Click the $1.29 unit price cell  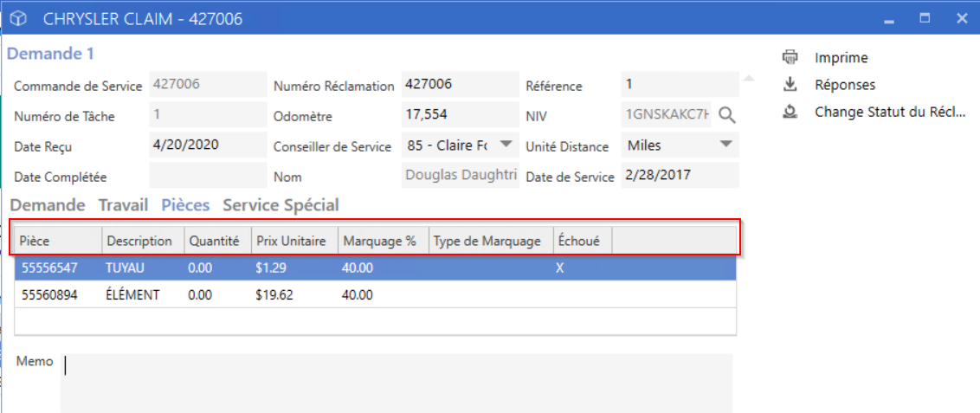point(270,268)
